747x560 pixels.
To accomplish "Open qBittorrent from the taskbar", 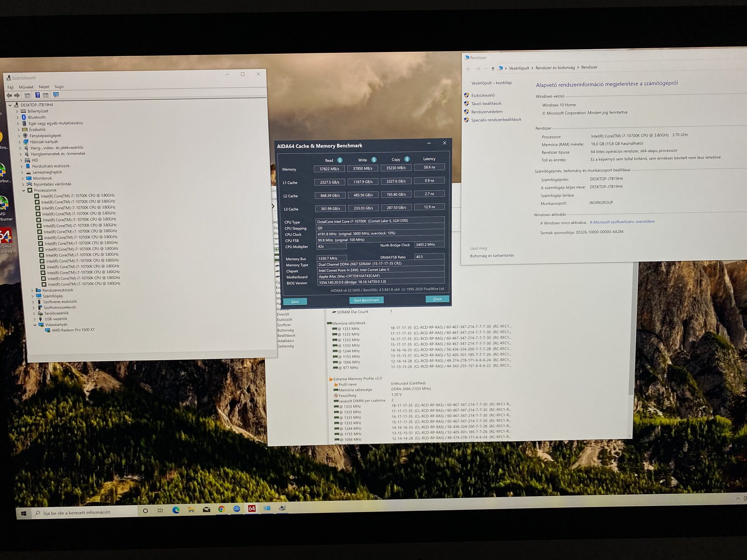I will (237, 509).
